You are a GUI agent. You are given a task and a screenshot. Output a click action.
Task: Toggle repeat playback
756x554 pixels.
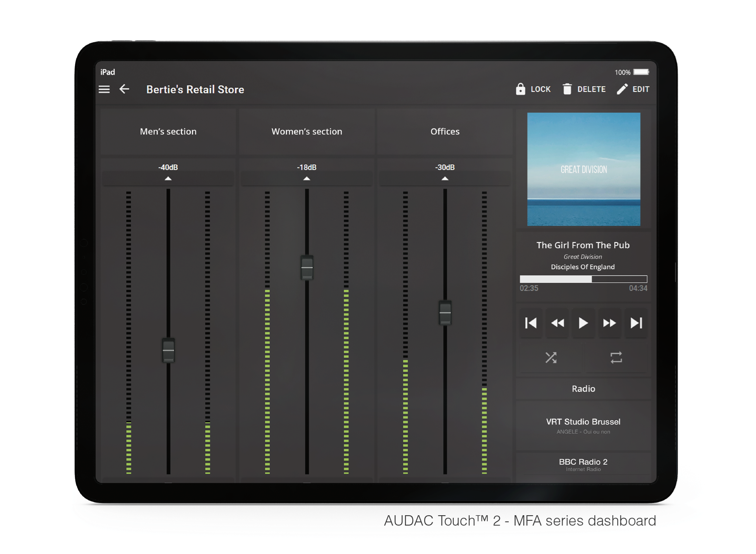616,358
